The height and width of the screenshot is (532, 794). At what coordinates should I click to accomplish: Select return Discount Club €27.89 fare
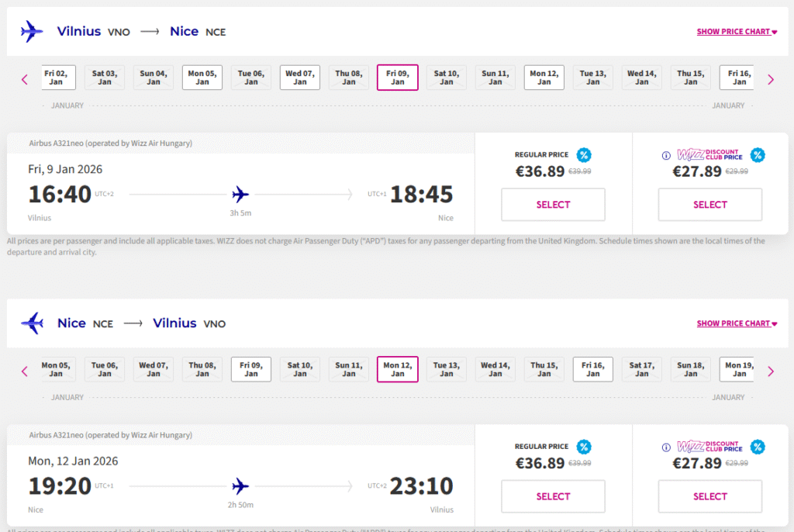[709, 496]
